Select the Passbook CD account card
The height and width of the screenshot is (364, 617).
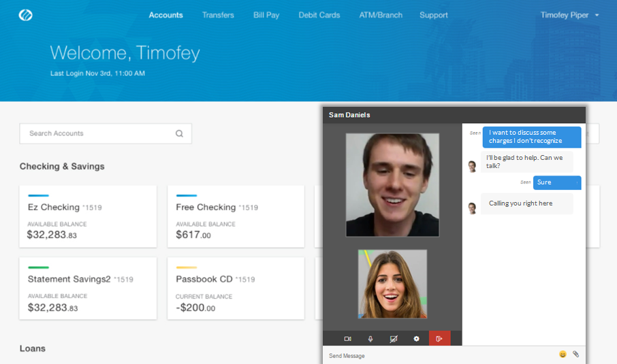tap(236, 288)
